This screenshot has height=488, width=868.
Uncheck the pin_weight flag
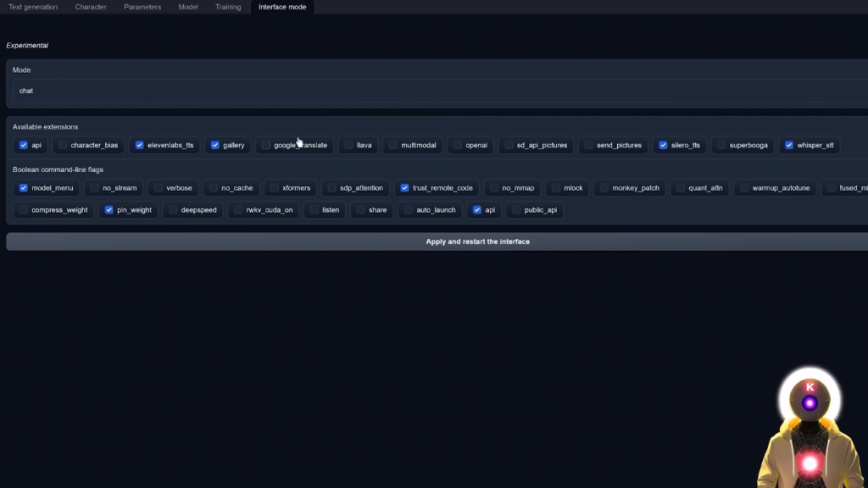click(x=109, y=210)
